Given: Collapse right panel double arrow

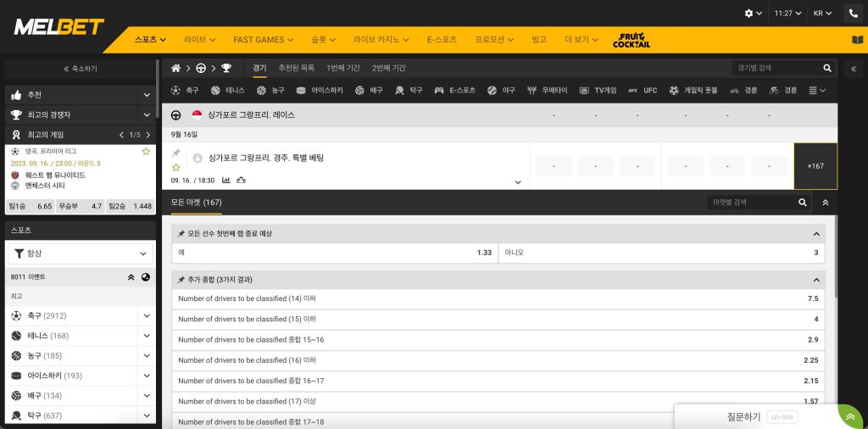Looking at the screenshot, I should click(x=854, y=69).
